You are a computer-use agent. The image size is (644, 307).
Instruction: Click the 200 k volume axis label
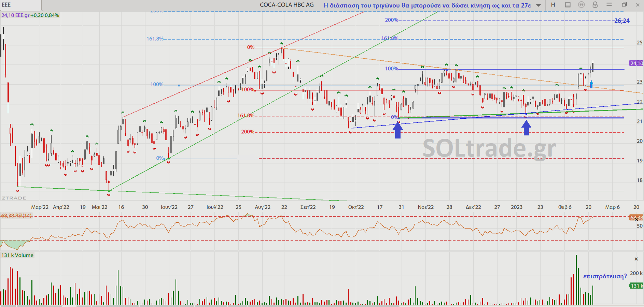[x=636, y=273]
